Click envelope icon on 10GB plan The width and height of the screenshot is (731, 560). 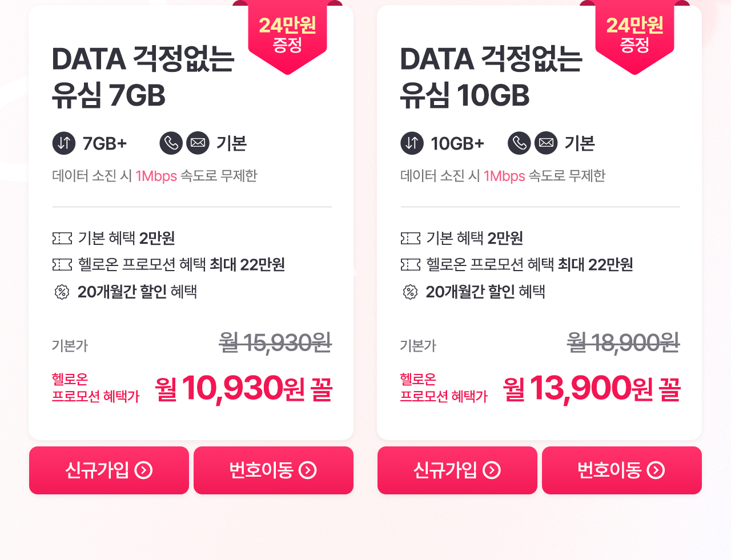coord(547,143)
